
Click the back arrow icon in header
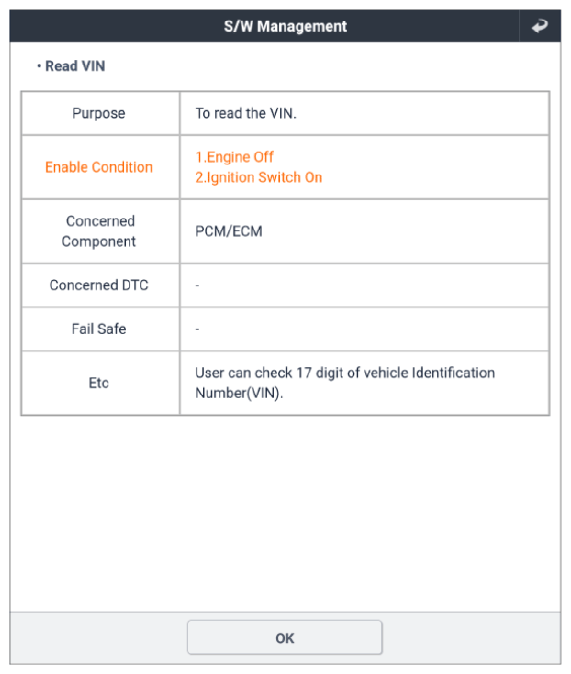pyautogui.click(x=540, y=26)
